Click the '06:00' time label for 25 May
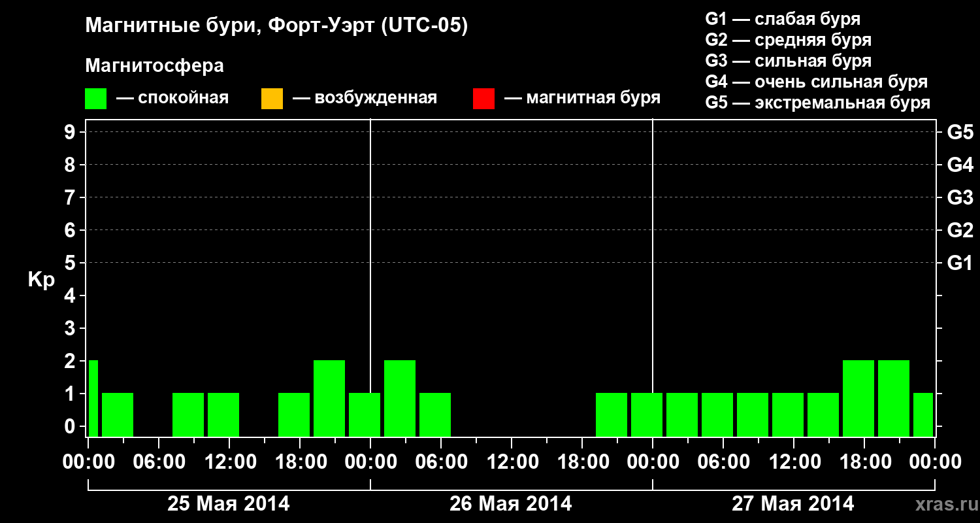This screenshot has height=523, width=980. pyautogui.click(x=159, y=462)
